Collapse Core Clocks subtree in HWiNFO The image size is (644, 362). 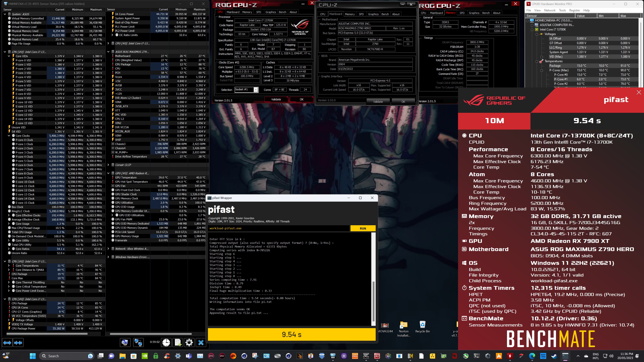pos(9,136)
